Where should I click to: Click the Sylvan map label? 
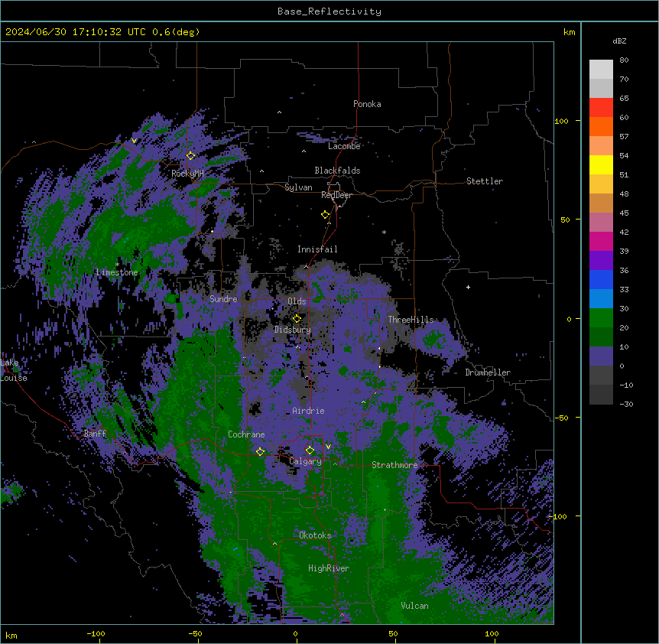(x=298, y=187)
